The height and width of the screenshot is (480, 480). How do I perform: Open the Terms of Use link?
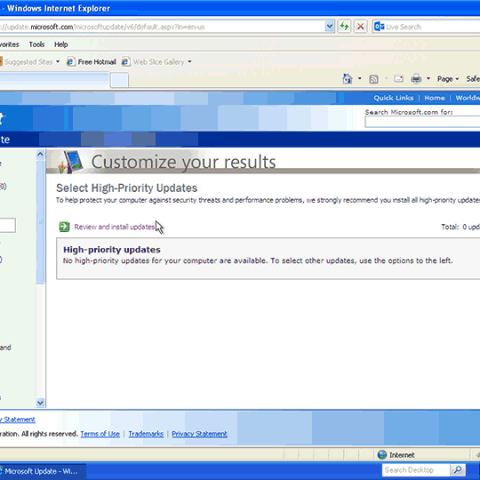click(x=100, y=434)
